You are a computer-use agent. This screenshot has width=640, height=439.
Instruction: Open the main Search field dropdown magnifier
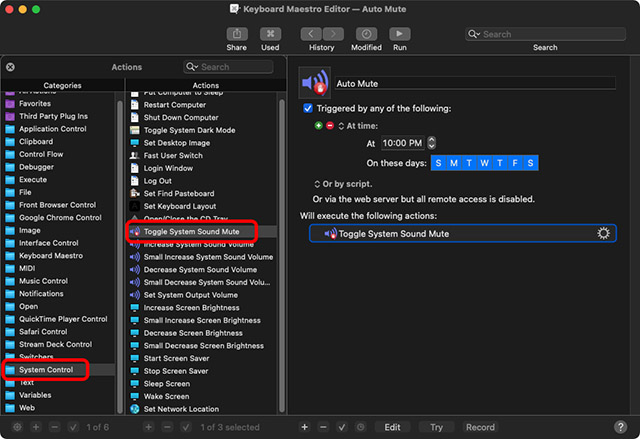[473, 34]
